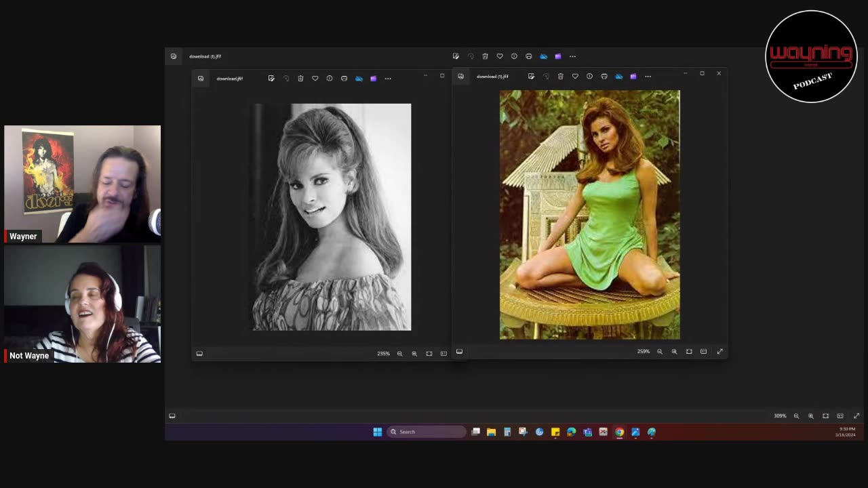This screenshot has height=488, width=868.
Task: Click Clipchamp icon in right download (1).jfif window
Action: pyautogui.click(x=633, y=77)
